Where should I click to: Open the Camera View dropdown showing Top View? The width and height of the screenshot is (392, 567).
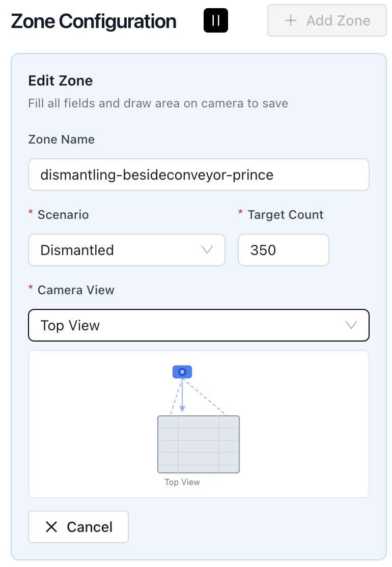click(x=199, y=325)
